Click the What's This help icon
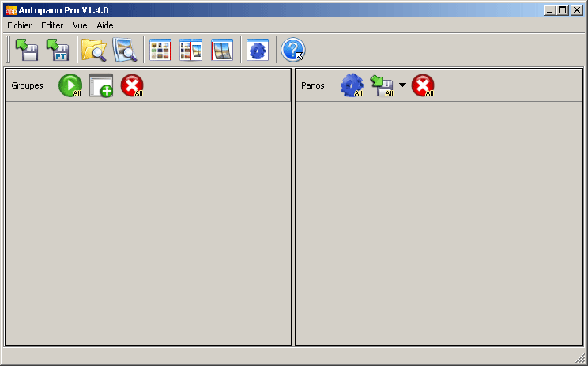Image resolution: width=588 pixels, height=366 pixels. (x=293, y=50)
